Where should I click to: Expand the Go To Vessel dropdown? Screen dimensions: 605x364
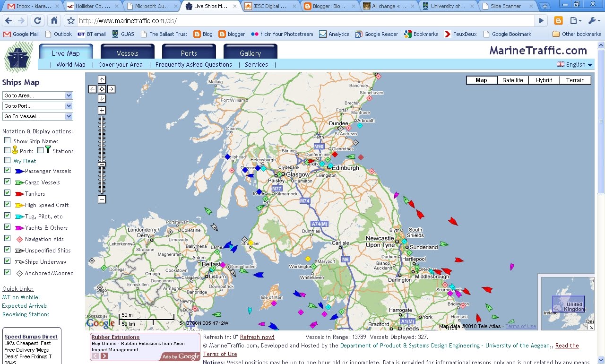[x=37, y=116]
